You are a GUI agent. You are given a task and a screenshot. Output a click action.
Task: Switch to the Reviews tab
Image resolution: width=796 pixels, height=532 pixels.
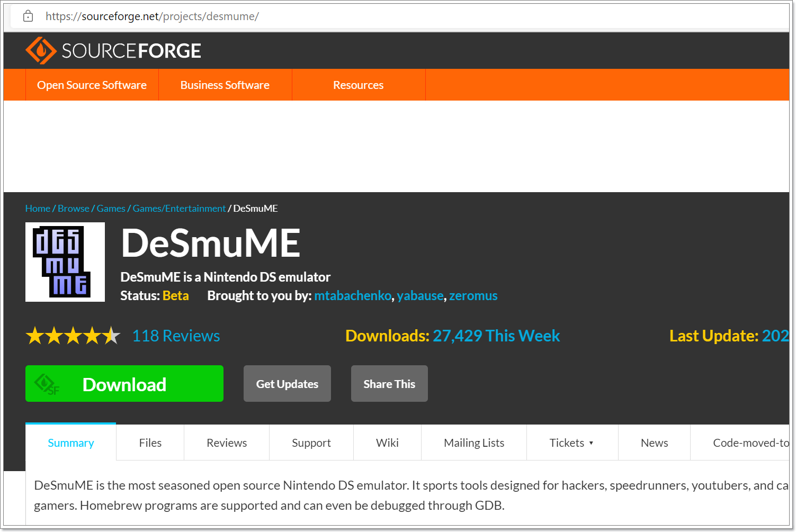pyautogui.click(x=227, y=443)
